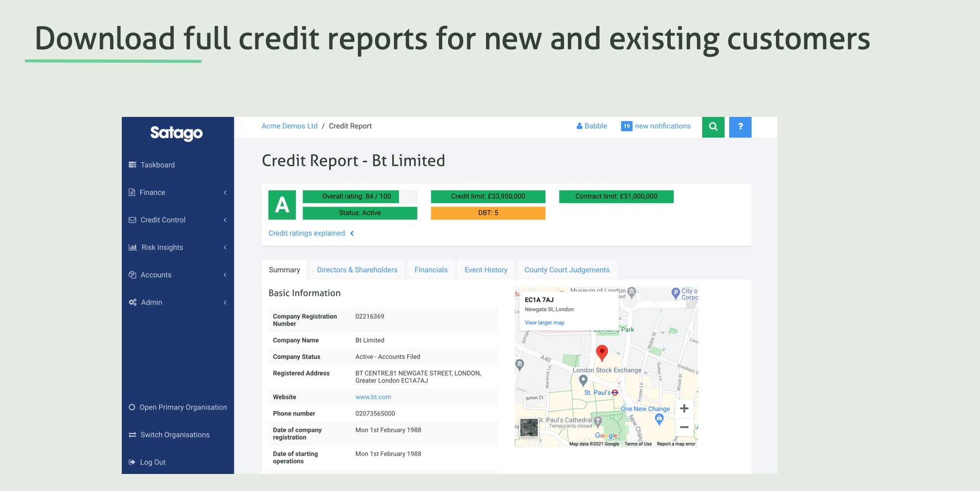Click Museum of London map marker
980x491 pixels.
tap(632, 292)
